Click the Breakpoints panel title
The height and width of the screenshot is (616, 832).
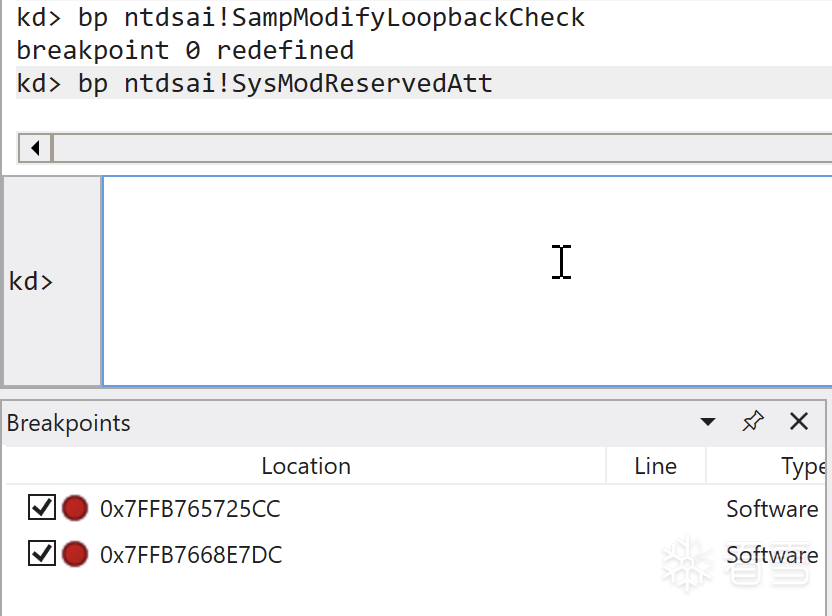click(x=68, y=423)
